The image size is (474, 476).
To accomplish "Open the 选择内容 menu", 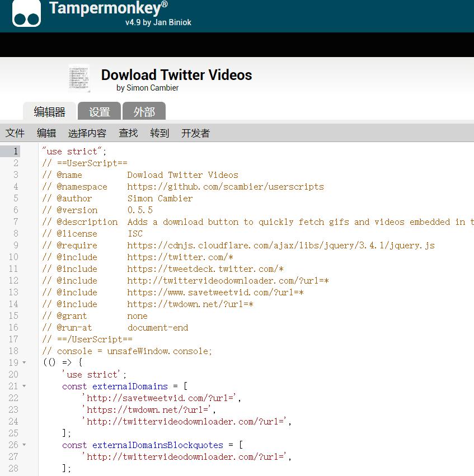I will (x=87, y=133).
